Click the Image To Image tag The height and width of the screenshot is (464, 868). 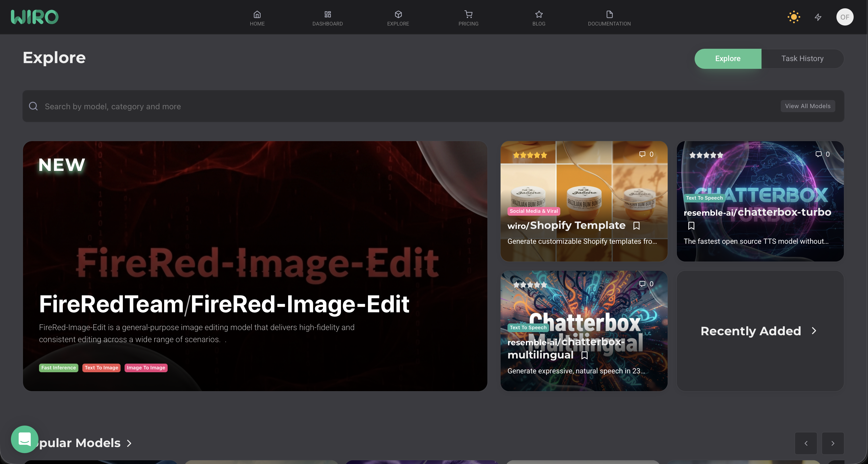click(146, 368)
